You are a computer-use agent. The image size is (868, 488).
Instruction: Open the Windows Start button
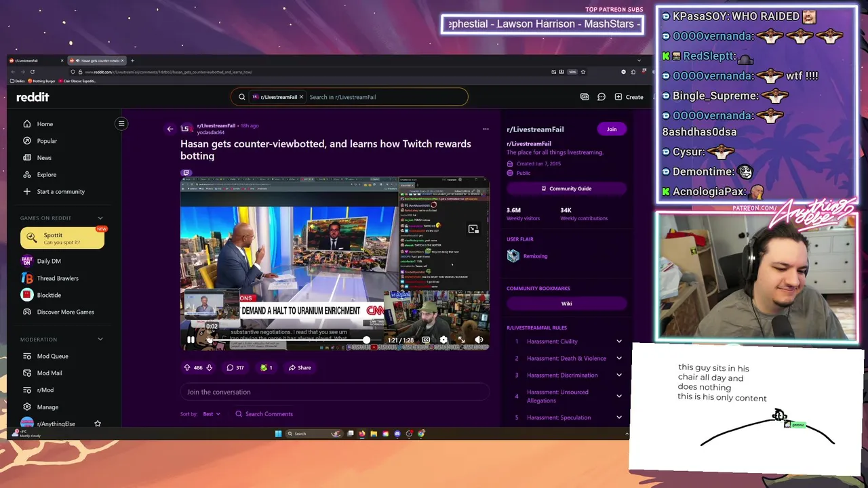click(x=278, y=434)
